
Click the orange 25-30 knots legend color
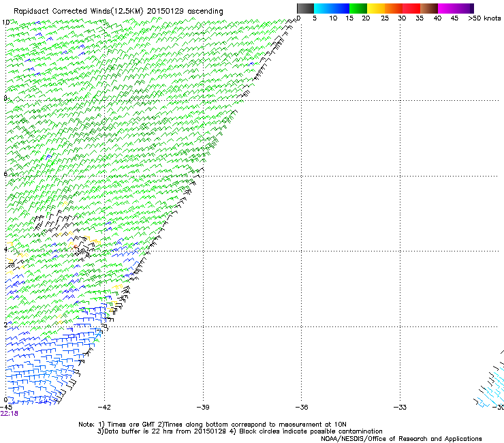click(394, 8)
